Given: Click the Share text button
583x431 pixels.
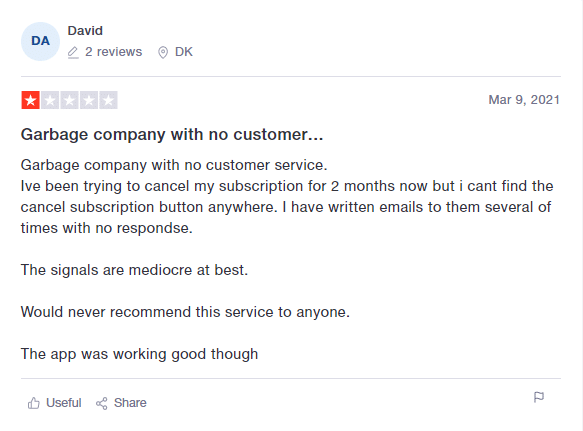Looking at the screenshot, I should (130, 403).
